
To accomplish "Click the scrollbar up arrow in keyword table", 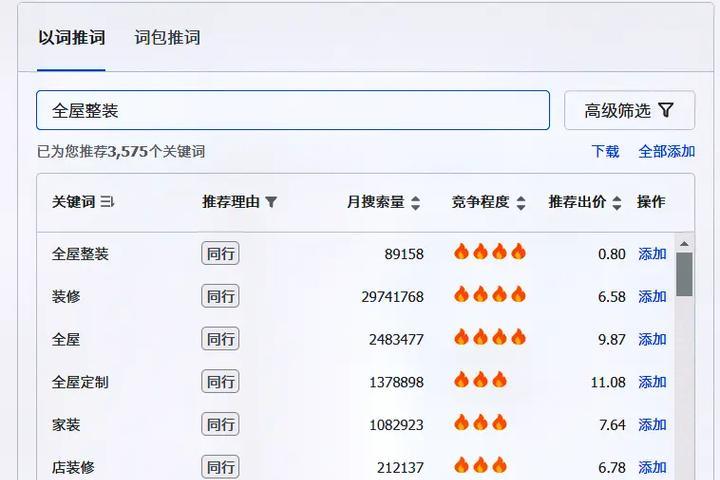I will click(684, 244).
